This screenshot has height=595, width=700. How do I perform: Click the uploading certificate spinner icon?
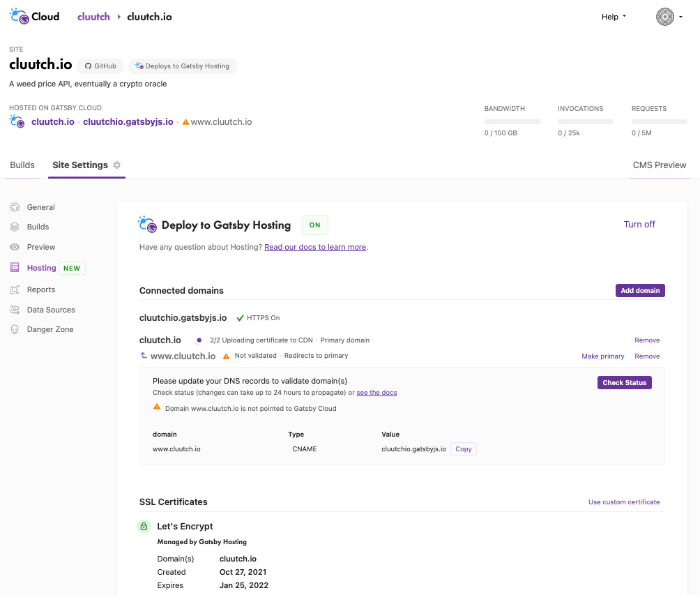199,340
